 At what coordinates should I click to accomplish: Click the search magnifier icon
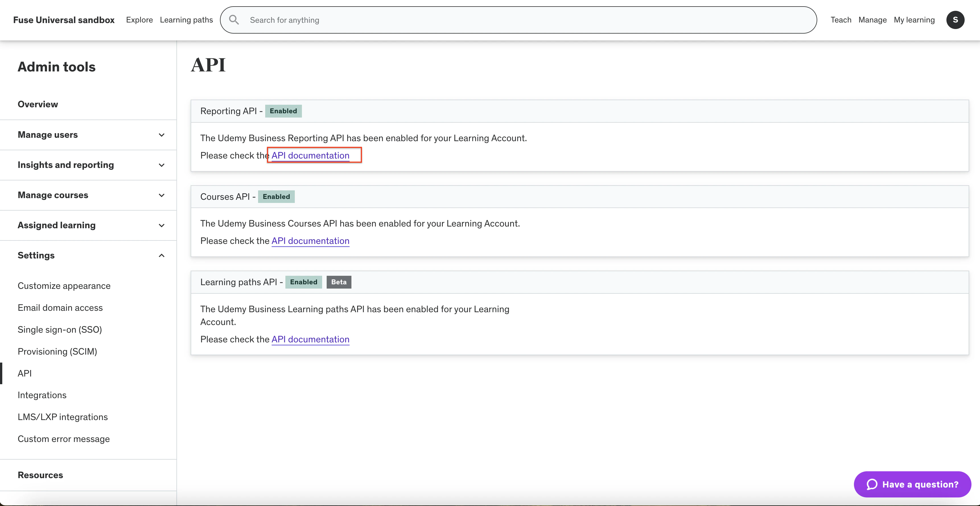point(234,20)
